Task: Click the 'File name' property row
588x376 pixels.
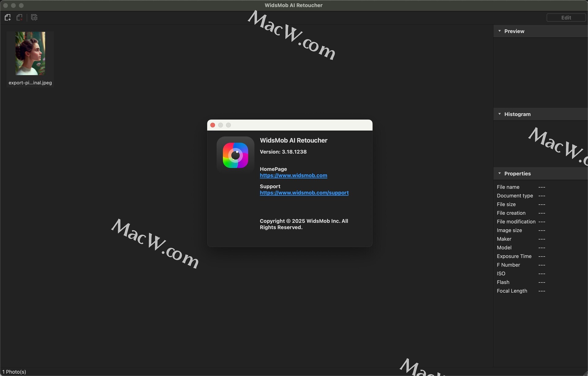Action: coord(521,187)
